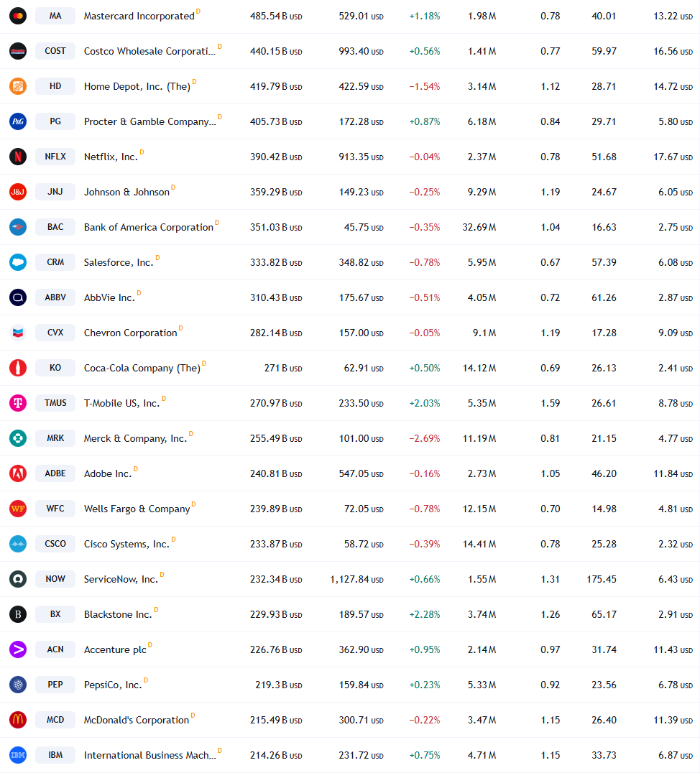Click AbbVie market cap 310.43 B USD
The height and width of the screenshot is (773, 700).
click(x=276, y=297)
